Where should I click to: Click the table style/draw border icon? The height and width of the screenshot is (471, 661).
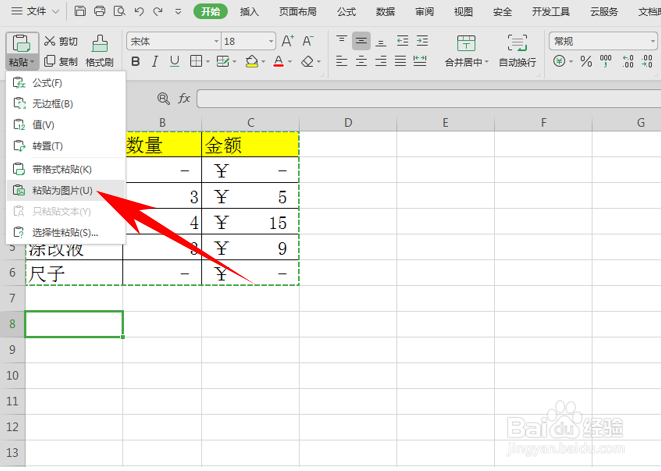(x=223, y=62)
